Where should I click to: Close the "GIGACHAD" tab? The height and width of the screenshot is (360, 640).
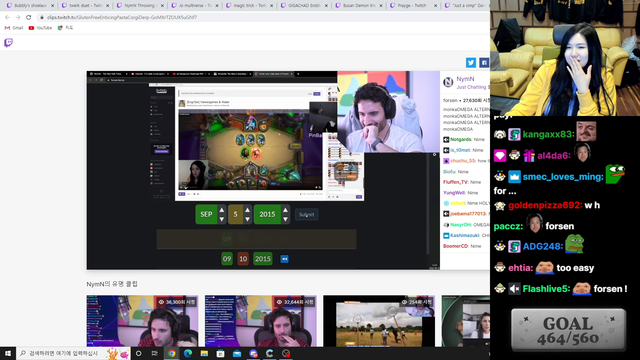327,6
